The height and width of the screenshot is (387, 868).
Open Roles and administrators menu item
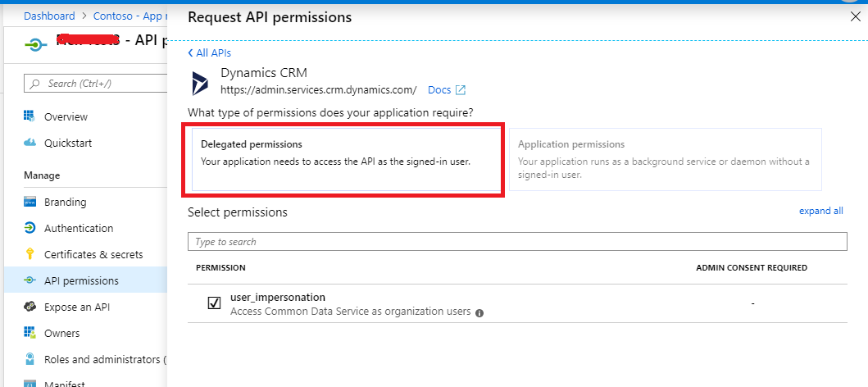click(102, 359)
